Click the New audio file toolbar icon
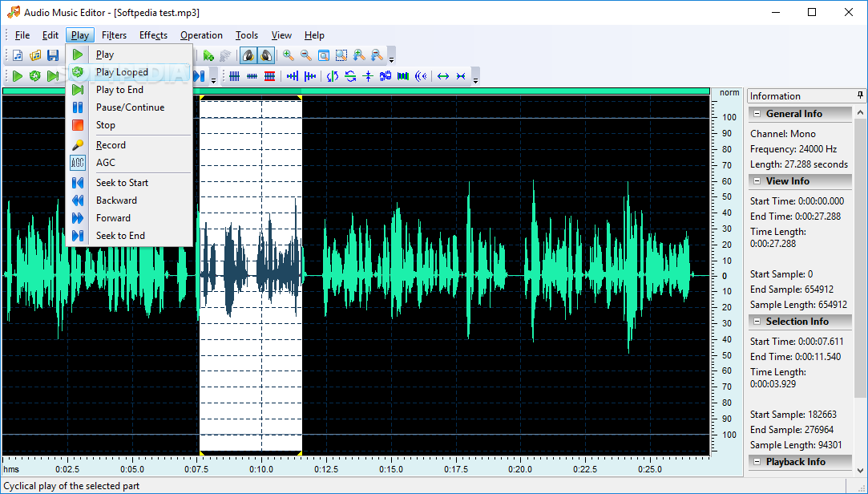Screen dimensions: 868x494 (x=18, y=55)
